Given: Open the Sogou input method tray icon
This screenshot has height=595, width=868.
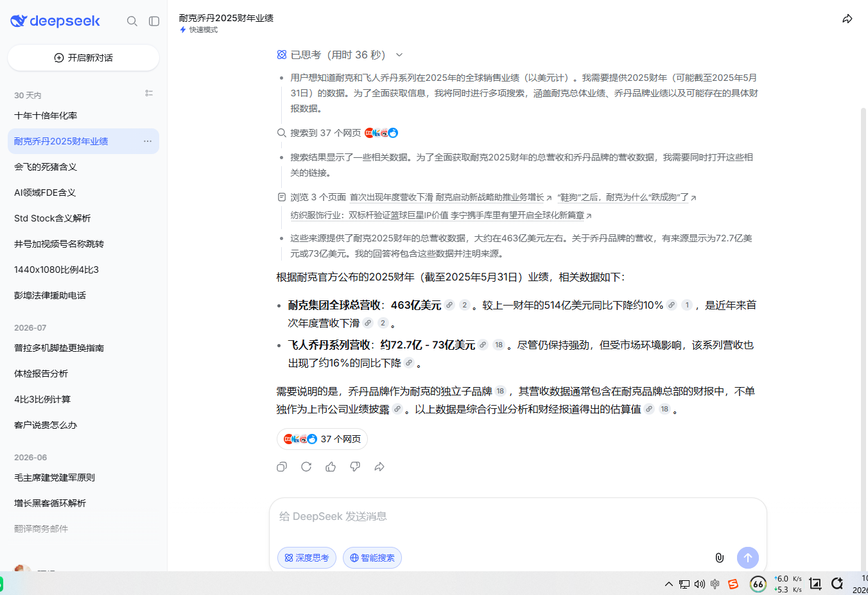Looking at the screenshot, I should (x=733, y=584).
